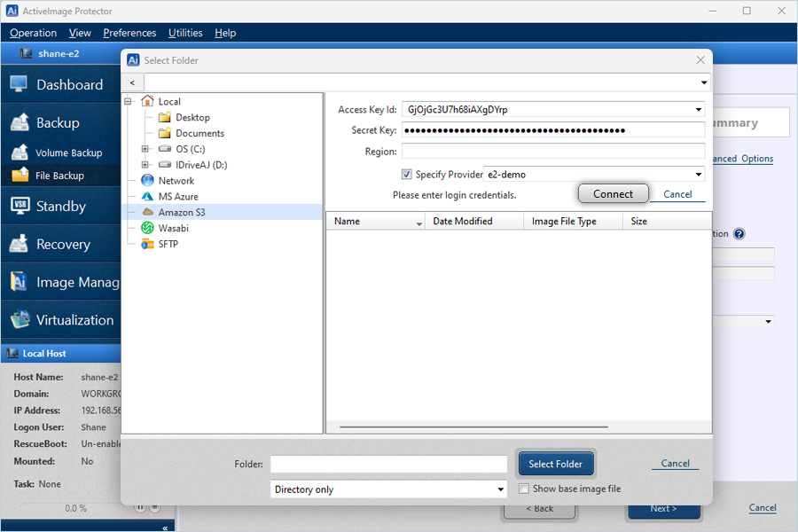Open the Operation menu
The width and height of the screenshot is (798, 532).
pyautogui.click(x=33, y=33)
